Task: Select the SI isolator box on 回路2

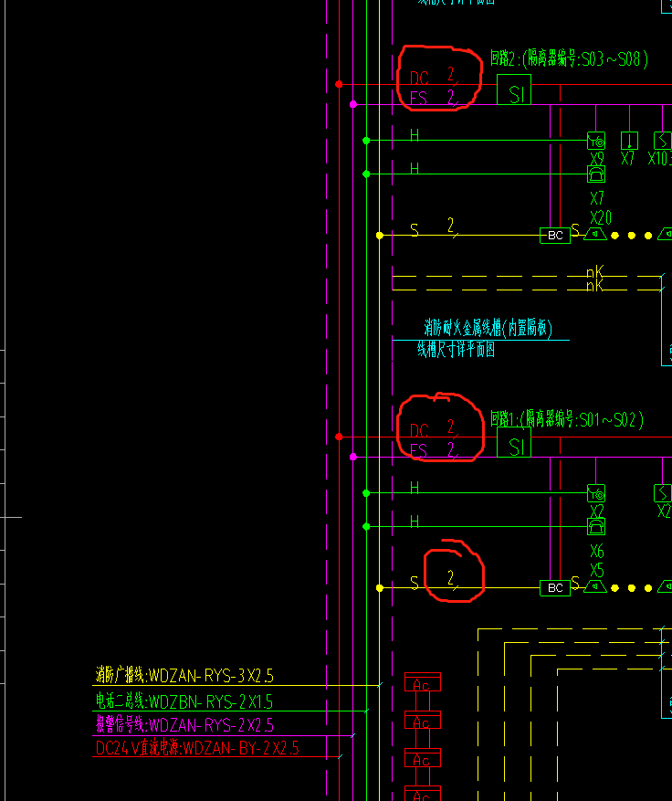Action: point(514,90)
